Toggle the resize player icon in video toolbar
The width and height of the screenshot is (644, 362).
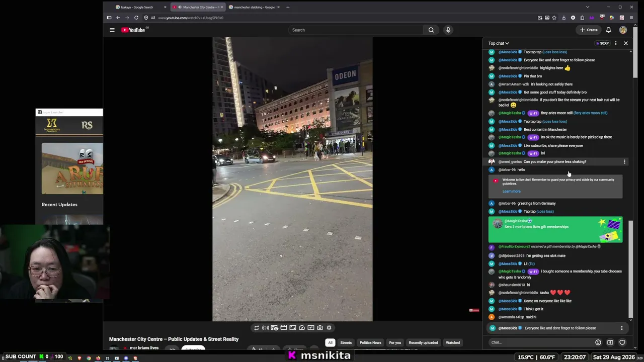pos(292,328)
